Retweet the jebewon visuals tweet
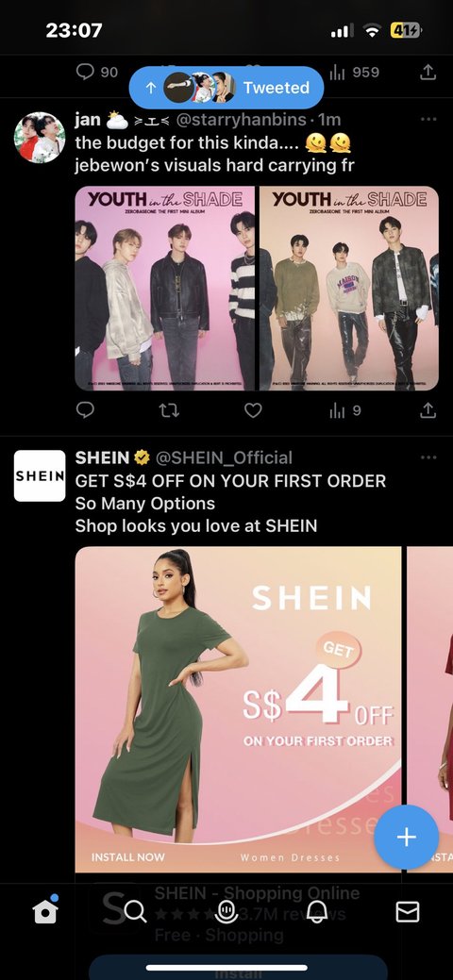 pos(170,410)
